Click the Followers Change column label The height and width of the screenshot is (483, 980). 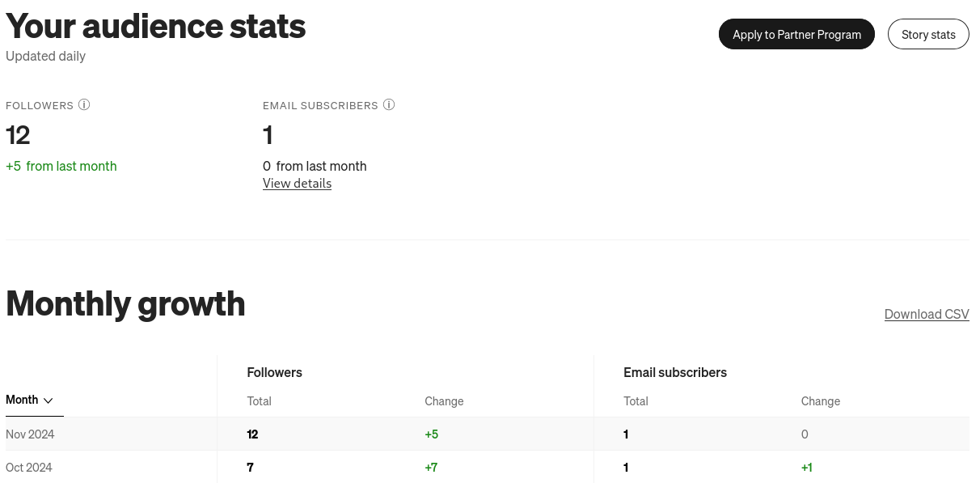(444, 401)
